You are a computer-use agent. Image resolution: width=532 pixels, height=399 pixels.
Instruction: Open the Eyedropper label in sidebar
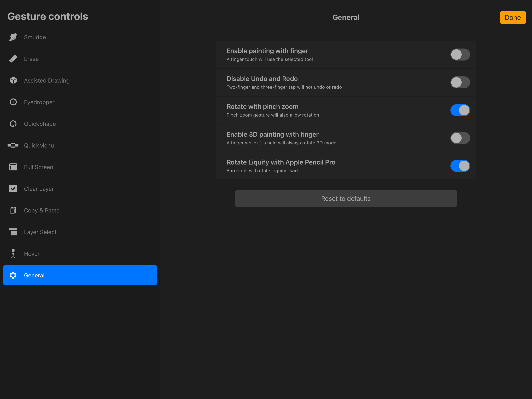tap(39, 102)
